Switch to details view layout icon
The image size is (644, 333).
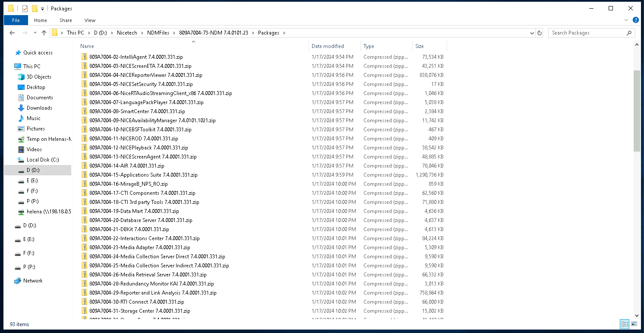(x=624, y=324)
